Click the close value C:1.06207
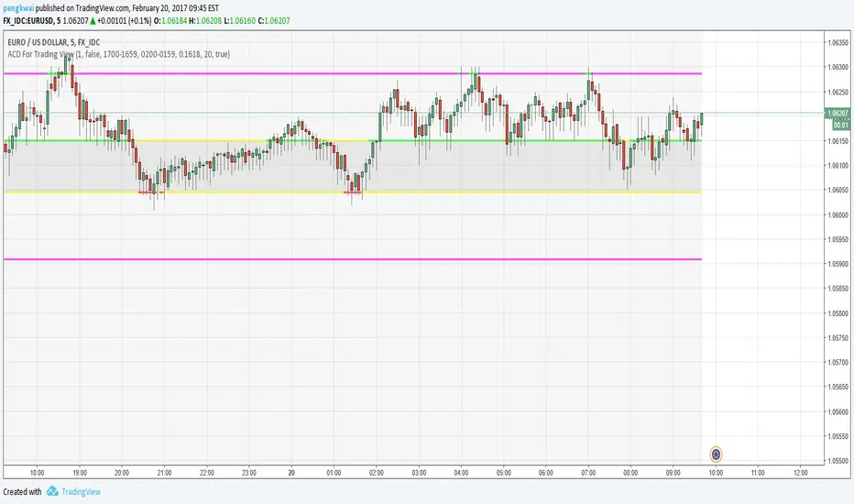The height and width of the screenshot is (504, 854). 274,21
